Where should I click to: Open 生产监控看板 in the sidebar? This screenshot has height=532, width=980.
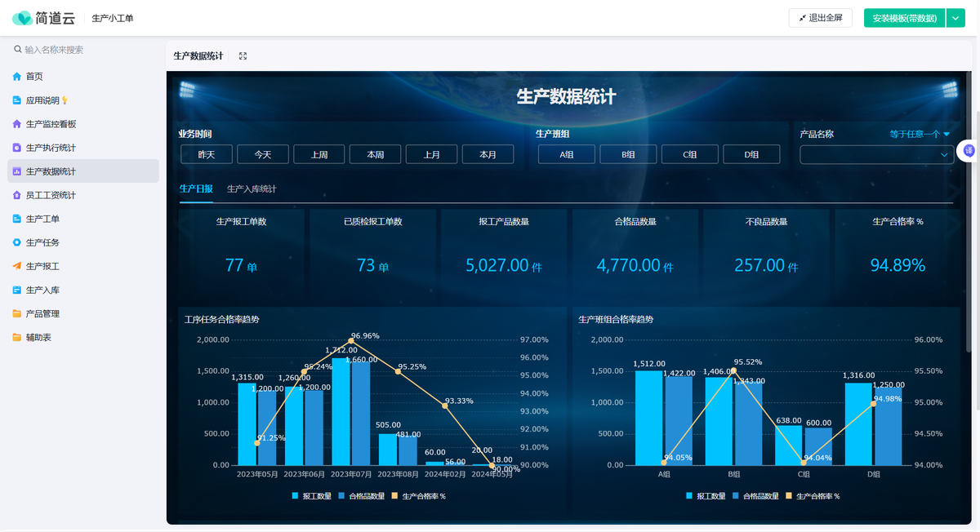(83, 124)
